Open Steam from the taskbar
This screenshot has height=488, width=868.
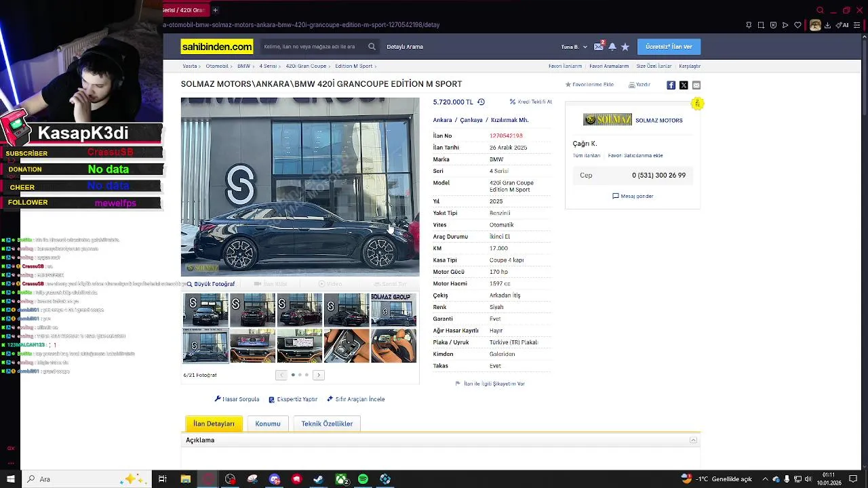pyautogui.click(x=318, y=479)
